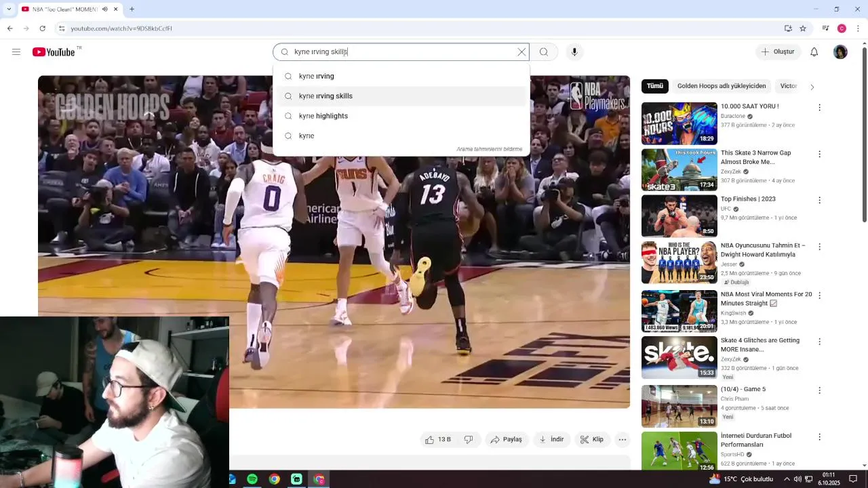The height and width of the screenshot is (488, 868).
Task: Open options for 'NBA Oyuncusunu Tahmin Et'
Action: (819, 247)
